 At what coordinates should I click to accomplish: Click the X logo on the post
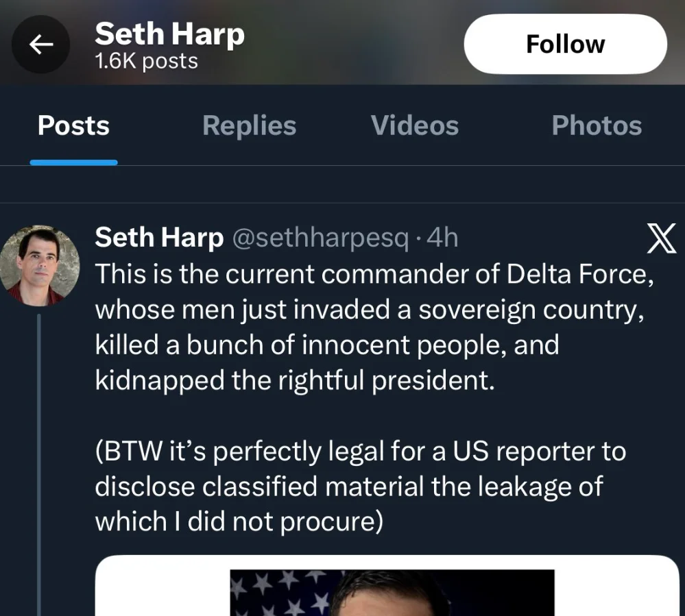coord(661,241)
